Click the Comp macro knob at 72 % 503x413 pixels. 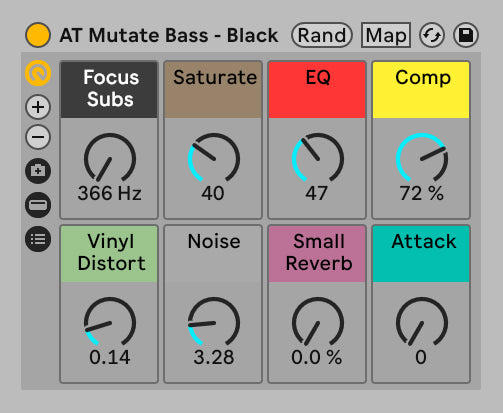click(421, 159)
